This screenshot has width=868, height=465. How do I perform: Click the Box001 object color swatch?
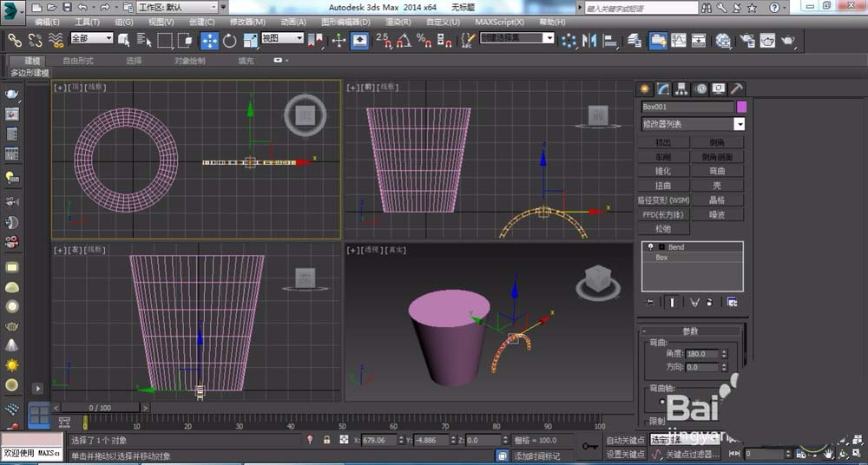742,107
